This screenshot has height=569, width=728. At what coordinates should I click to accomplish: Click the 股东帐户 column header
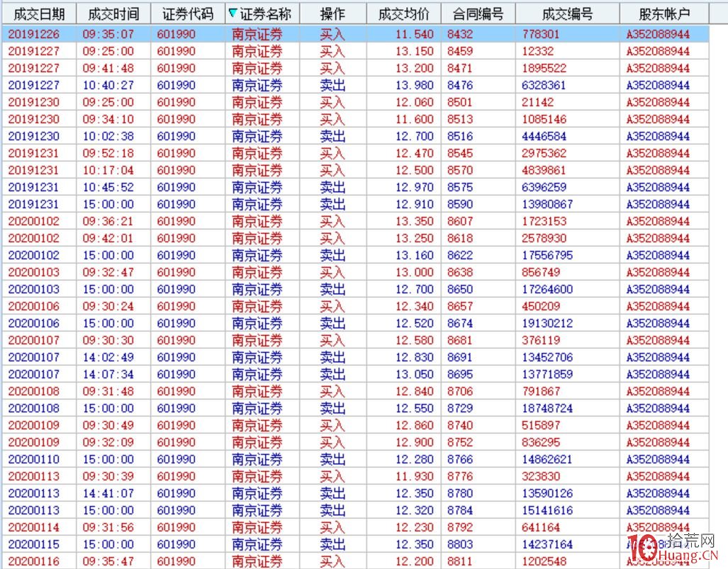pyautogui.click(x=664, y=14)
